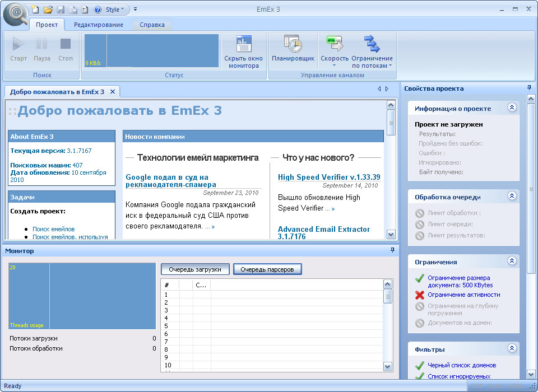538x392 pixels.
Task: Select the Очередь загрузки button
Action: [x=195, y=269]
